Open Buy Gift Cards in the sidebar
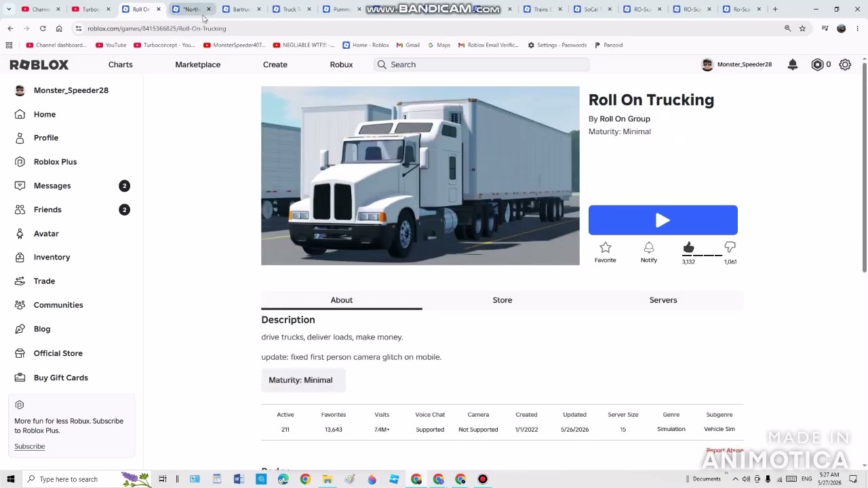Viewport: 868px width, 488px height. pyautogui.click(x=61, y=378)
